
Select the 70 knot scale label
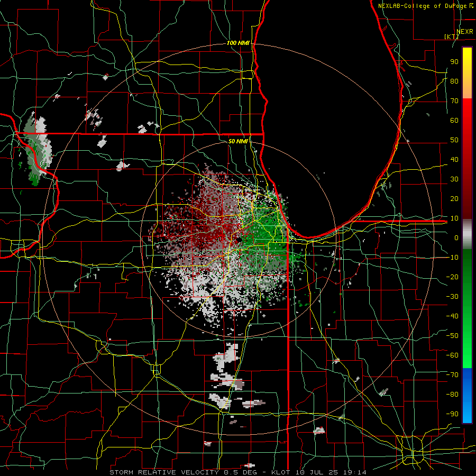pos(454,101)
